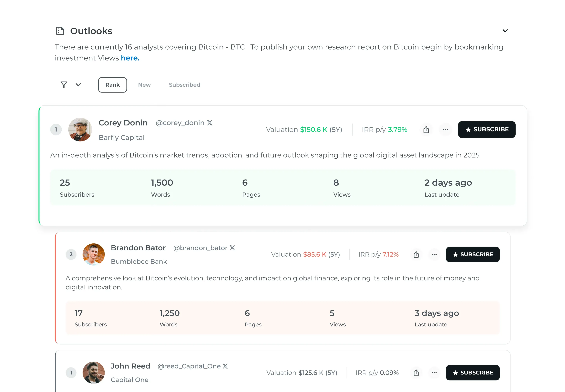Switch to the Subscribed tab

point(184,85)
